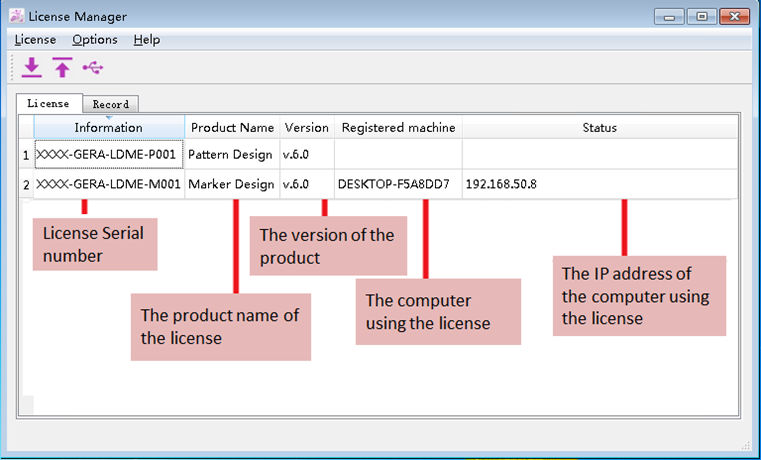Click the USB dongle toolbar icon
The height and width of the screenshot is (460, 761).
92,68
